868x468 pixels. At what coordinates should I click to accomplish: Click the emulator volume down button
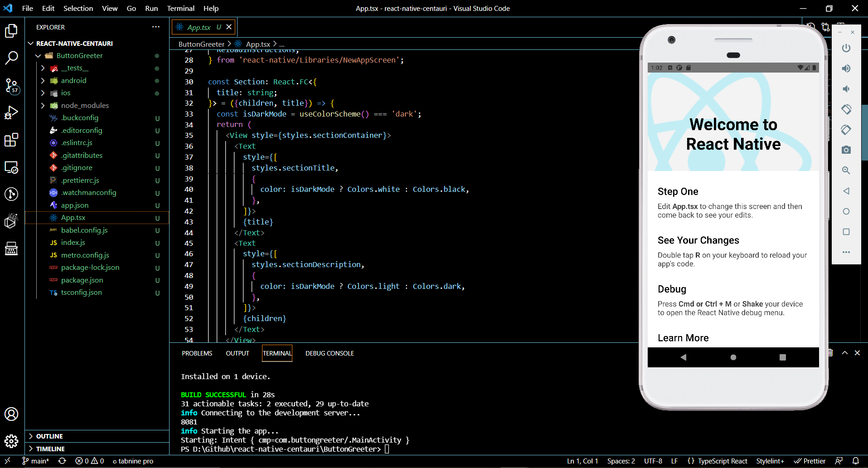pos(846,89)
